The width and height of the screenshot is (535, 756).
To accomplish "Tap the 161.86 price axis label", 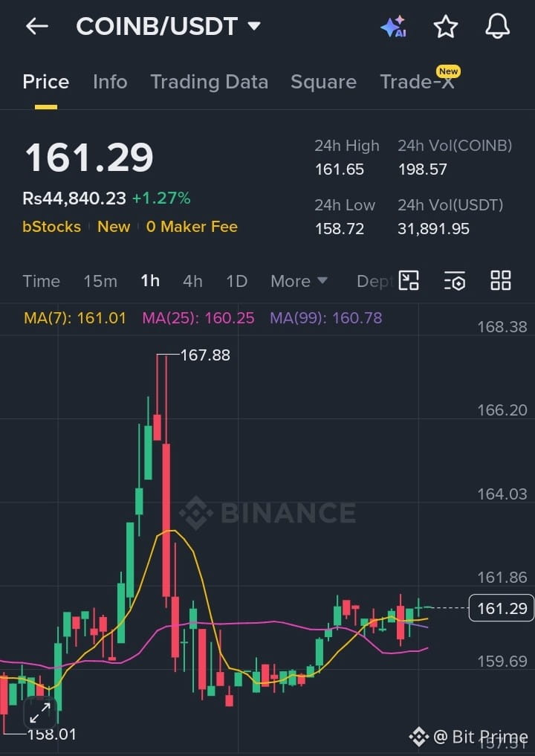I will point(502,578).
